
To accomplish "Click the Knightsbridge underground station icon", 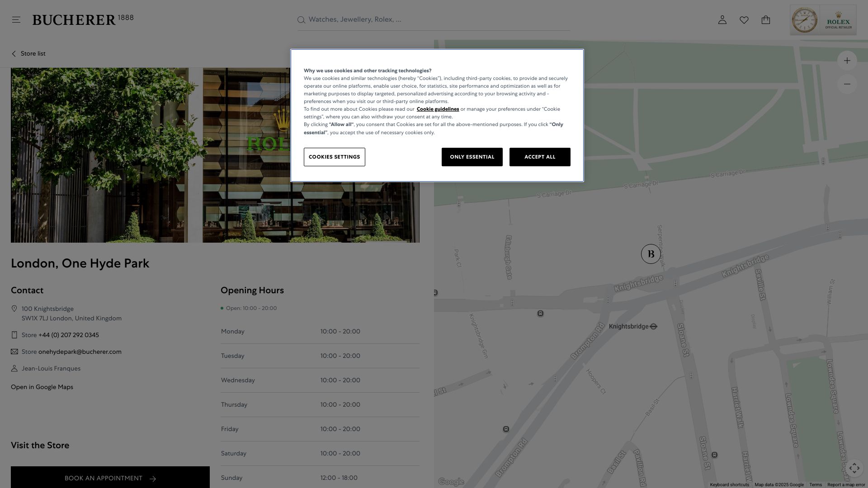I will point(654,327).
